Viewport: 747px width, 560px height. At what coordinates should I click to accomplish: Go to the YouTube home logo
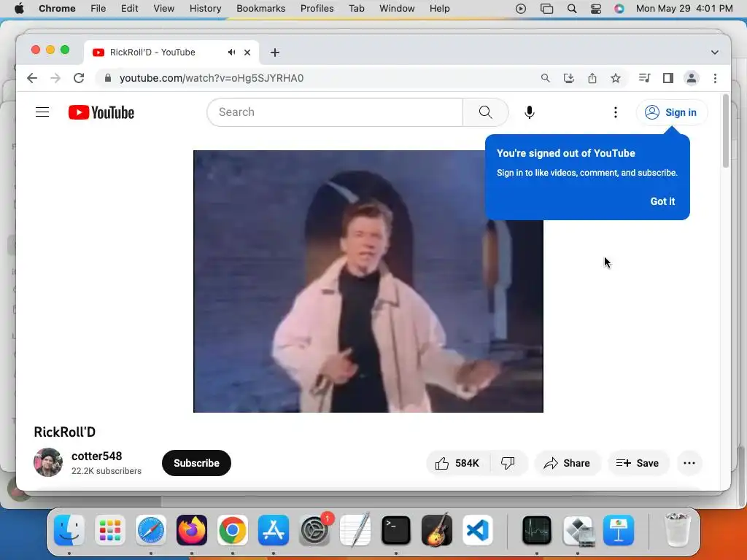coord(101,112)
